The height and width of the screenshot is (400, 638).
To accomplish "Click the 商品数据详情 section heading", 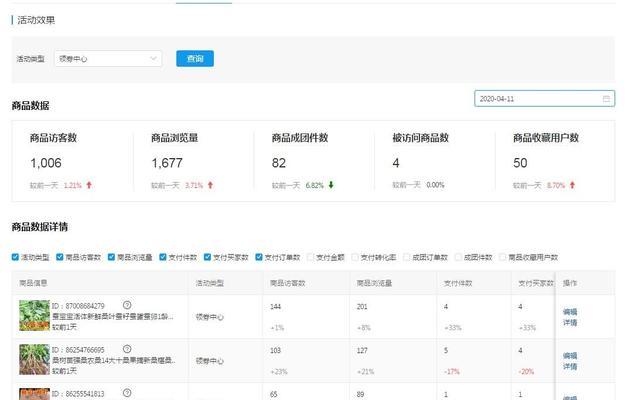I will click(40, 227).
